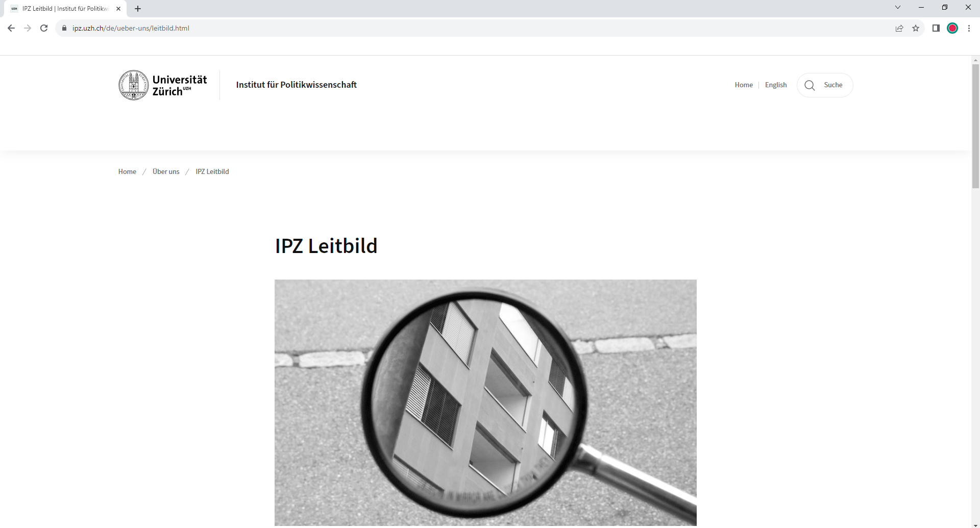Open Über uns in breadcrumb

166,171
